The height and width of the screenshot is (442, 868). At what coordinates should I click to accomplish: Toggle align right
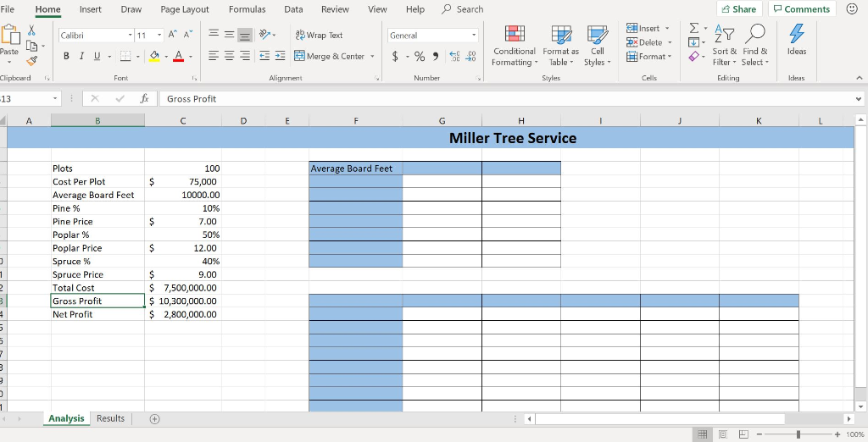(x=245, y=56)
